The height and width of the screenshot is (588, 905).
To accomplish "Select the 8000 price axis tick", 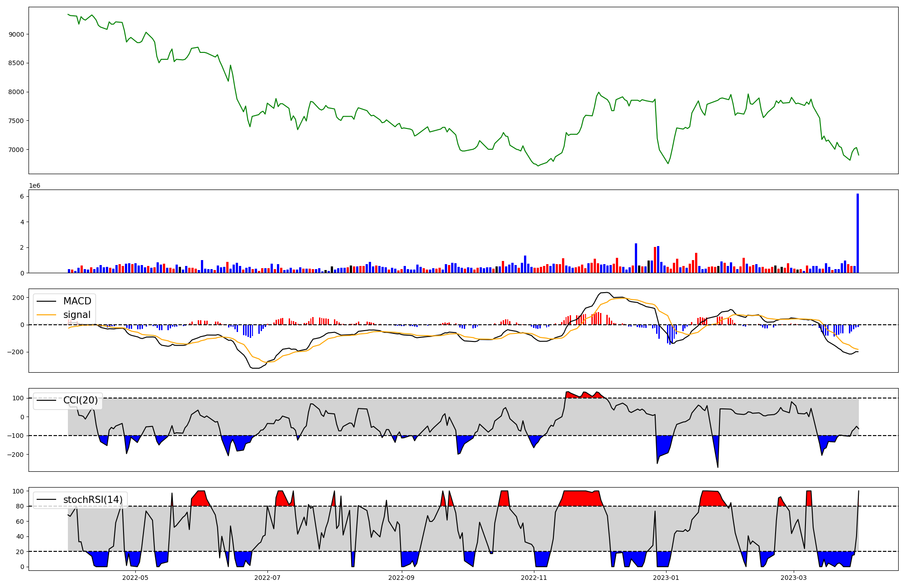I will pos(16,92).
